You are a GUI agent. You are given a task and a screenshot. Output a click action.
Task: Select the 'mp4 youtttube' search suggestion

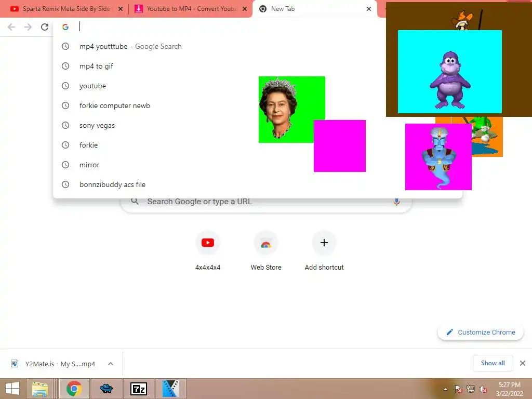[x=258, y=46]
